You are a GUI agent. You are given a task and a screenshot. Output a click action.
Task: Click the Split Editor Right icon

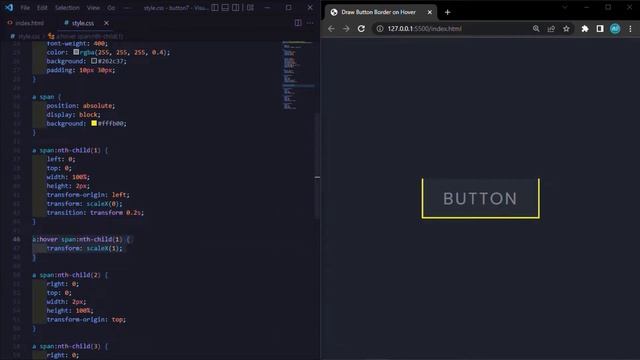(x=298, y=23)
